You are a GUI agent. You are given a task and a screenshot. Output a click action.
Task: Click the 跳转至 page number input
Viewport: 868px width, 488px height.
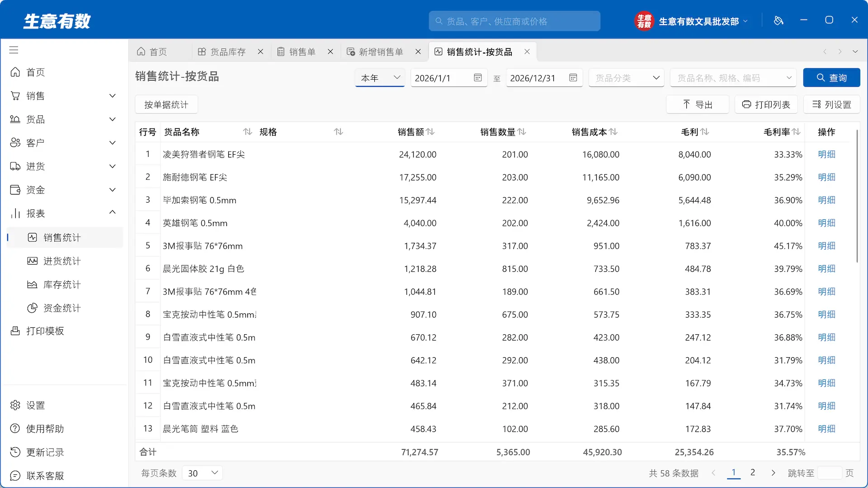tap(830, 473)
